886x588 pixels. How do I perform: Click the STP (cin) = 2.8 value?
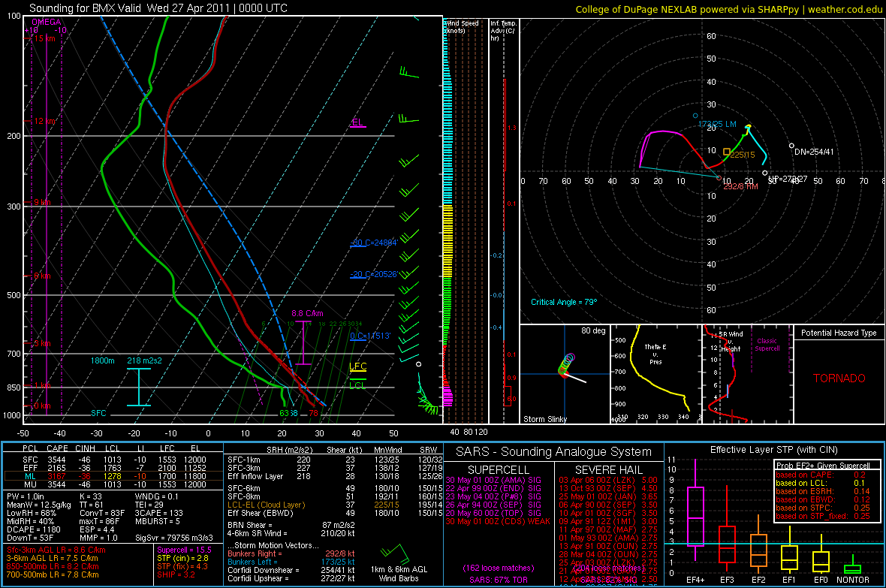[182, 558]
